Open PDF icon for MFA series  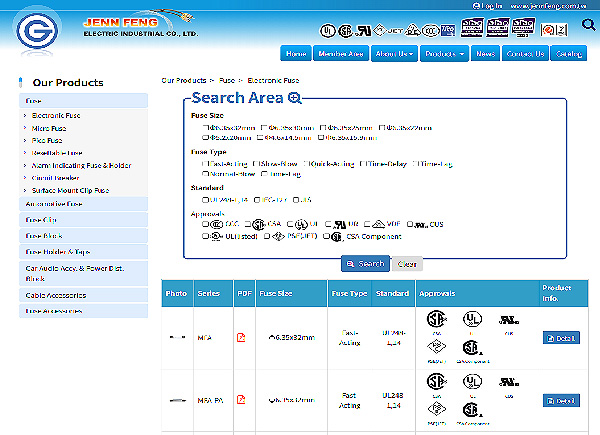(x=241, y=338)
